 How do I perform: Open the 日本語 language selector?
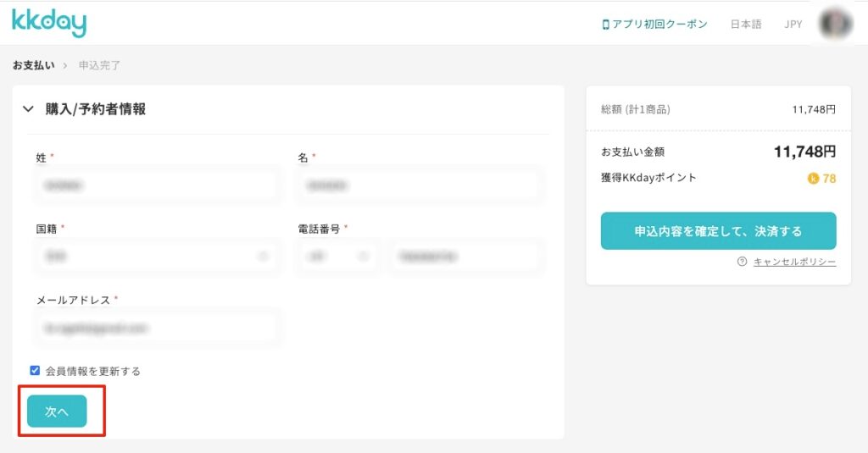coord(746,25)
